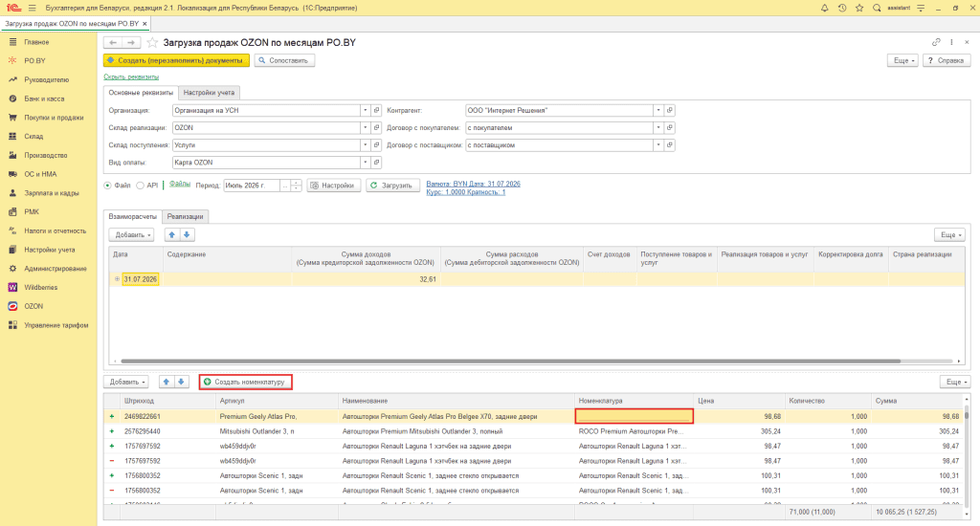Move row up in lower goods table
This screenshot has width=980, height=526.
coord(167,382)
